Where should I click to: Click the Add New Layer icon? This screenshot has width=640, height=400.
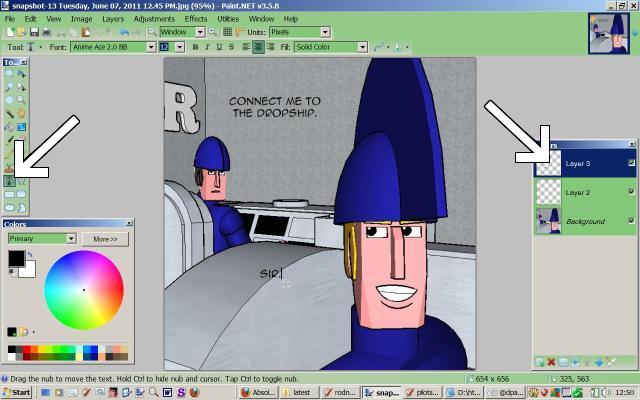tap(541, 361)
